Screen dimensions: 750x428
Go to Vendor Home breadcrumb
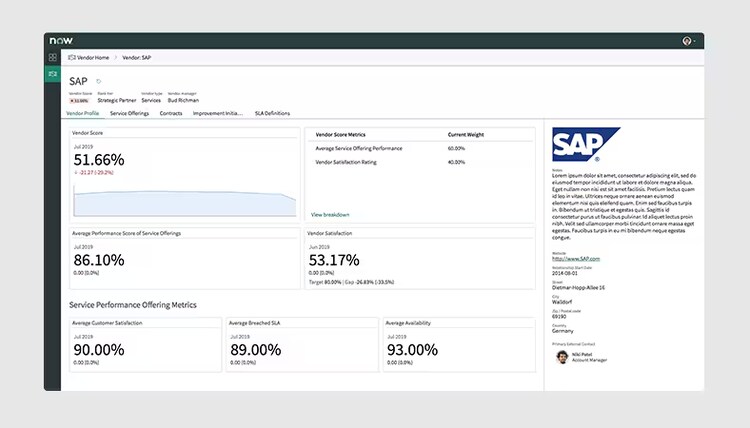pyautogui.click(x=88, y=57)
